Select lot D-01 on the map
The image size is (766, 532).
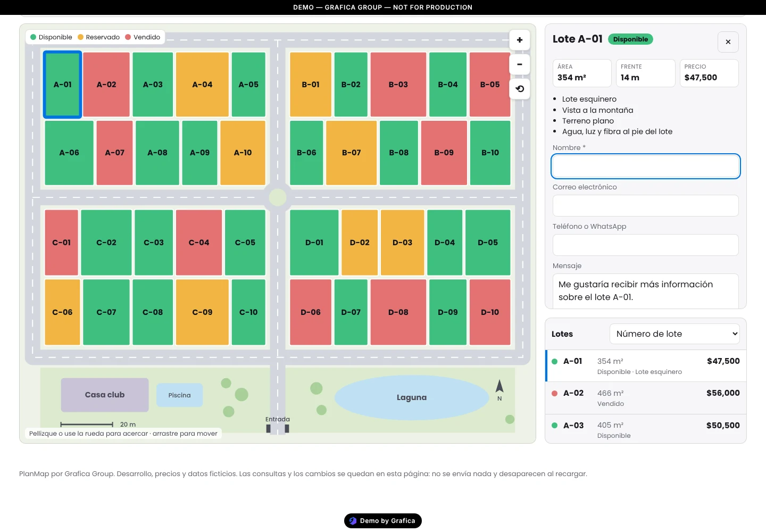tap(314, 243)
